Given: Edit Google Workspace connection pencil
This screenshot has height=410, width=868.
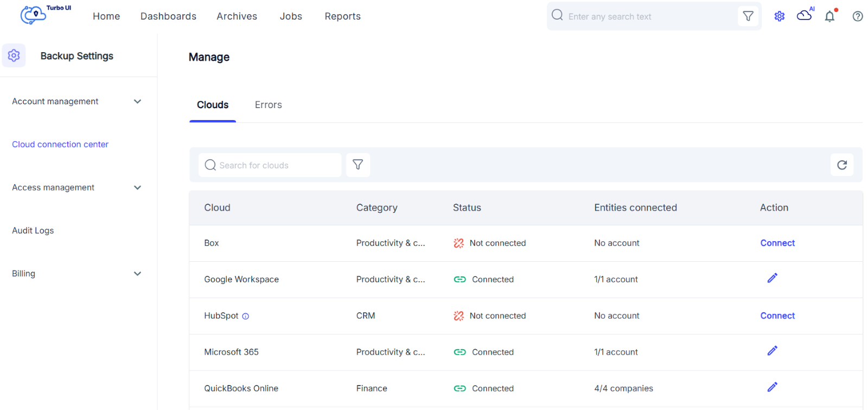Looking at the screenshot, I should [x=773, y=278].
